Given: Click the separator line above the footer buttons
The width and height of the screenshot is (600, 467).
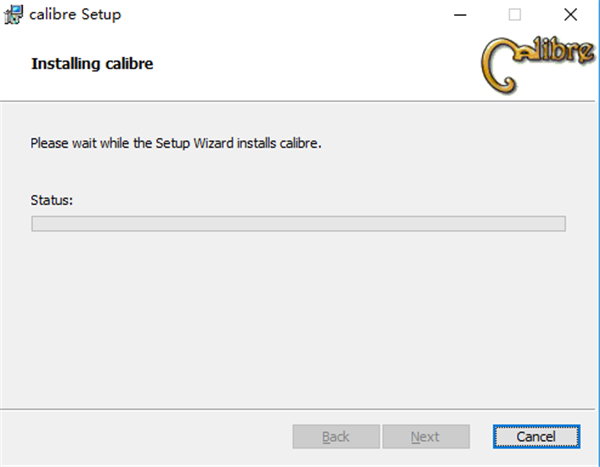Looking at the screenshot, I should point(300,409).
